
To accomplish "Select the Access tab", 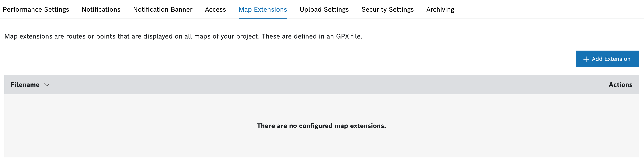I will click(215, 9).
